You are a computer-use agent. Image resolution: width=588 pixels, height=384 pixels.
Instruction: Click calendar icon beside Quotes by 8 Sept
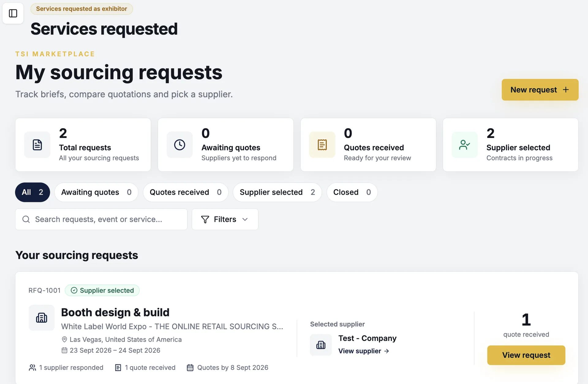point(190,367)
